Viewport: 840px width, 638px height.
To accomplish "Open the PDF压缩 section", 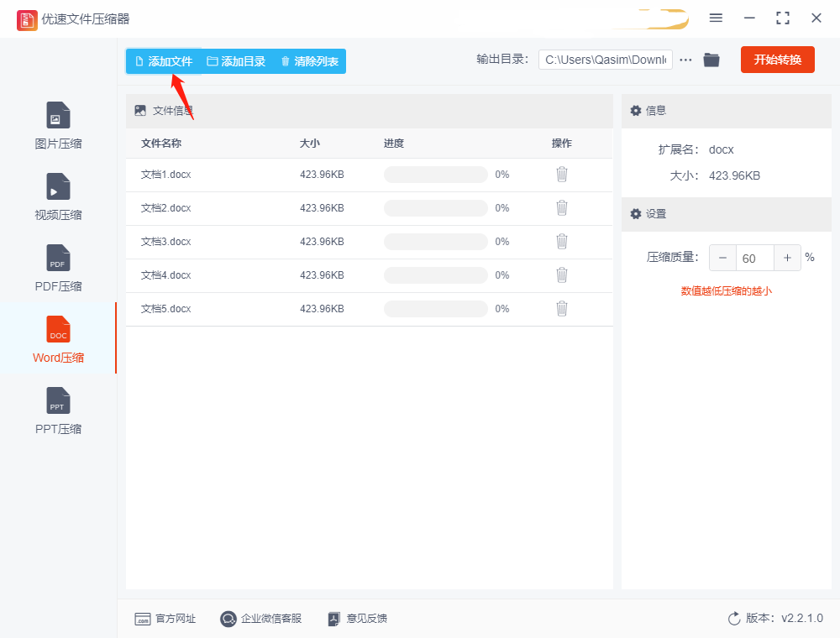I will (x=58, y=268).
